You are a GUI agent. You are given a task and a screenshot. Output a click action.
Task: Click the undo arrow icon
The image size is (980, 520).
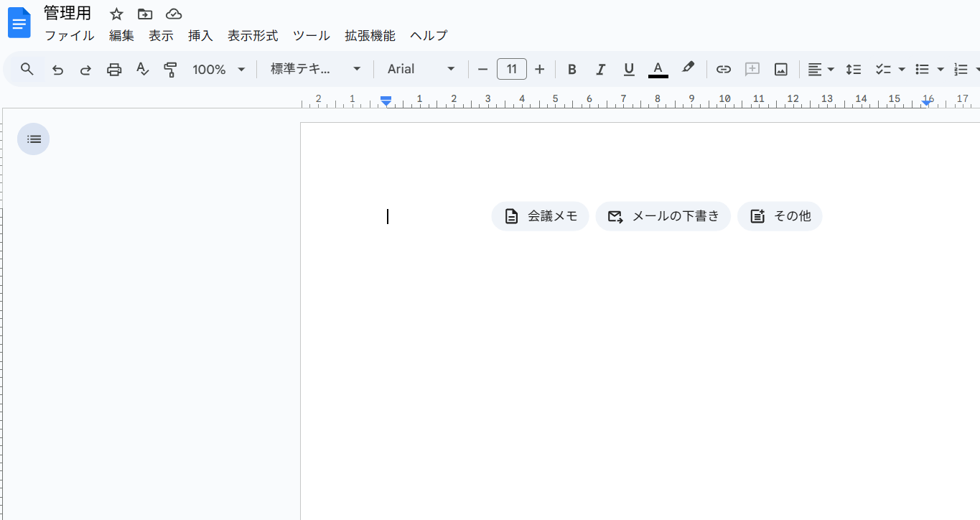[58, 70]
